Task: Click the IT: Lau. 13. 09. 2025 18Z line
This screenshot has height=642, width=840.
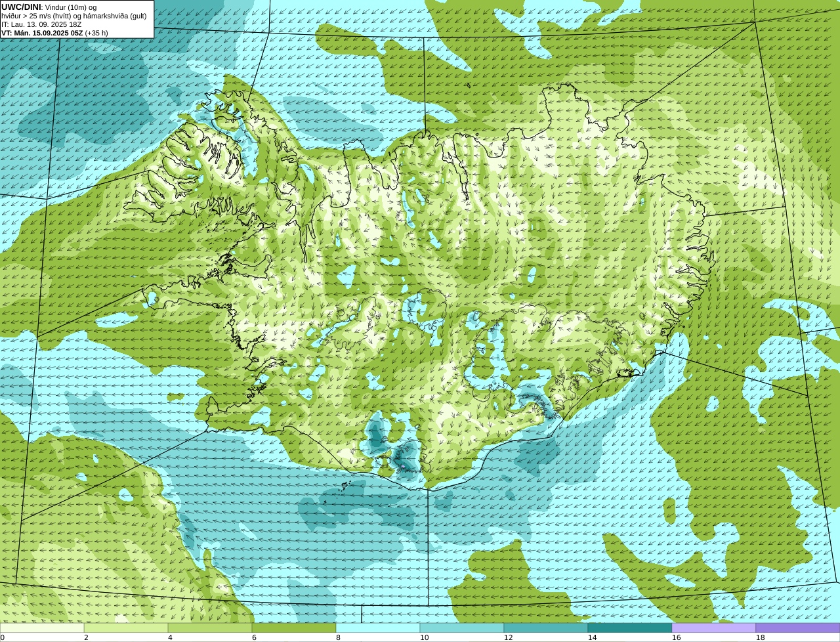Action: point(42,24)
